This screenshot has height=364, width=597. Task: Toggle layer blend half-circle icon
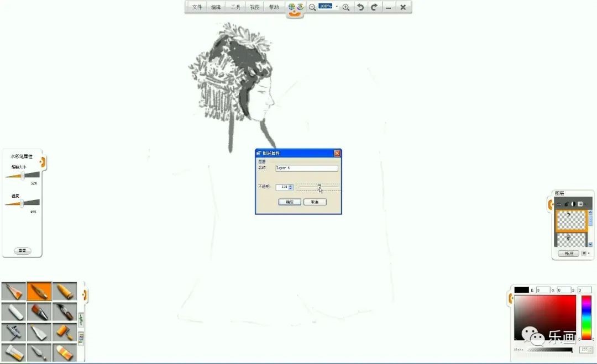573,204
